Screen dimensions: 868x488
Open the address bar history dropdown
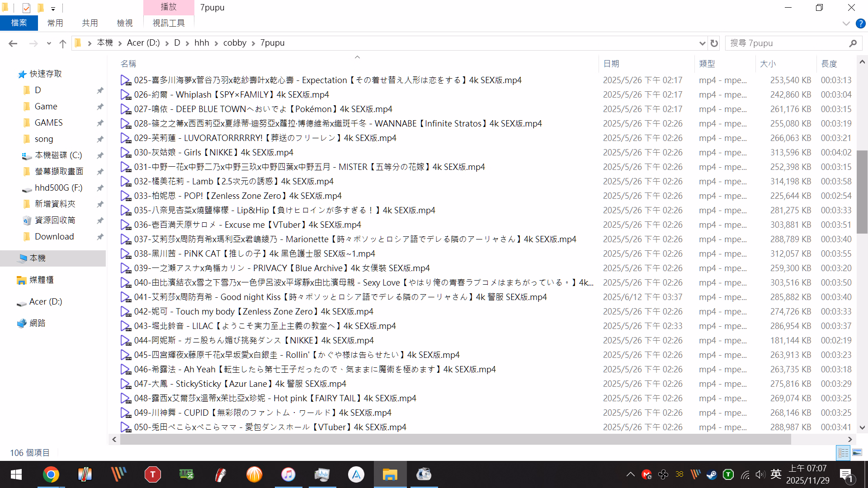click(702, 43)
